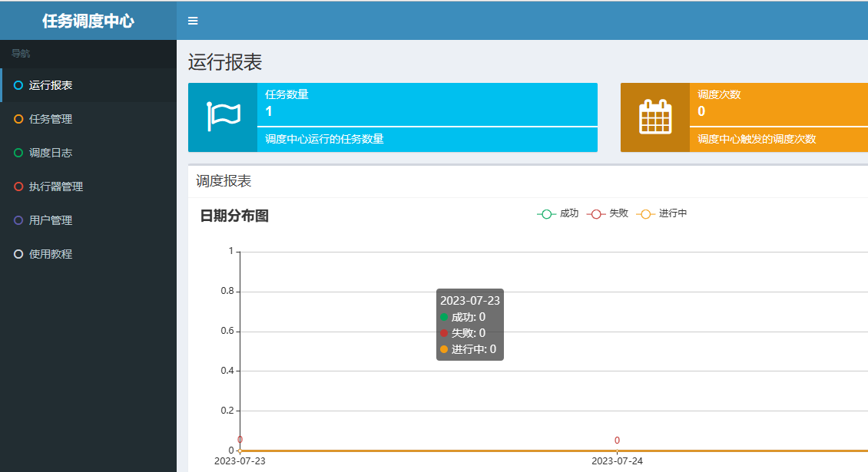Click the white circle icon beside 使用教程
Viewport: 868px width, 472px height.
pos(18,254)
